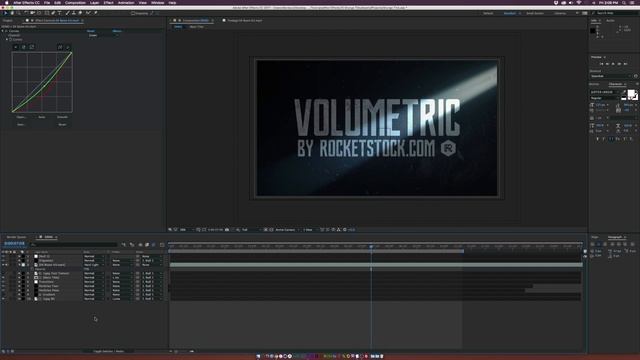The width and height of the screenshot is (640, 360).
Task: Open the Effect menu
Action: pyautogui.click(x=109, y=2)
